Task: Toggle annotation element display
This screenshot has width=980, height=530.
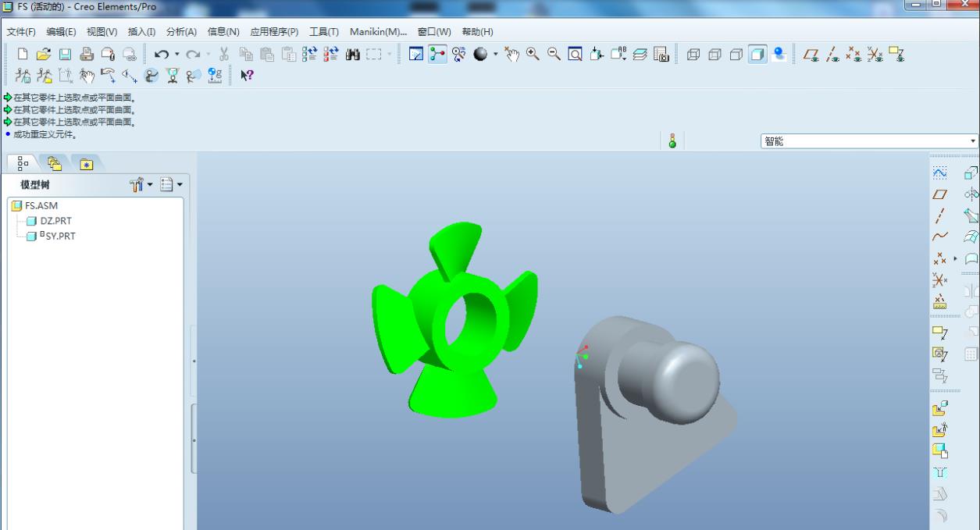Action: coord(896,55)
